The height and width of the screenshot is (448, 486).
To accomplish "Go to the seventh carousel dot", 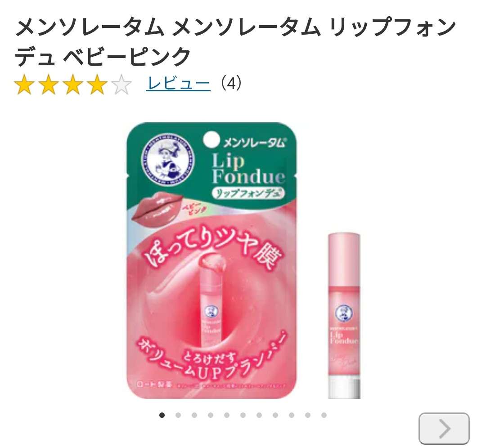I will click(x=259, y=415).
